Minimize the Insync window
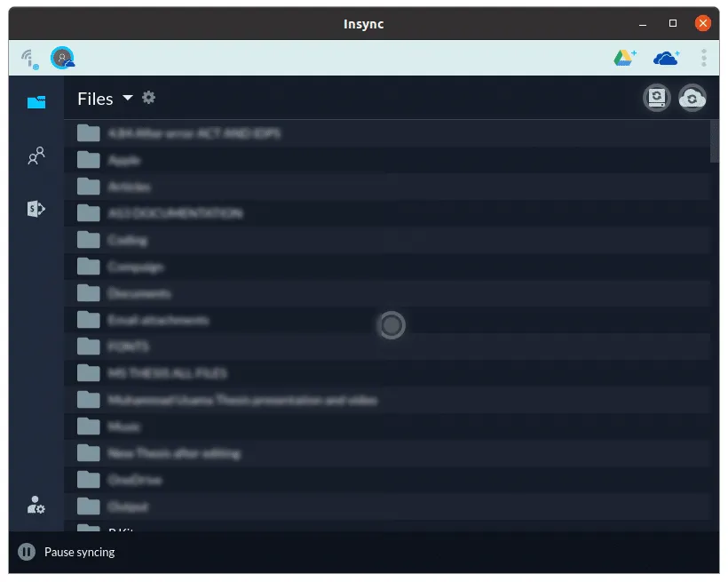The image size is (728, 582). pyautogui.click(x=643, y=24)
